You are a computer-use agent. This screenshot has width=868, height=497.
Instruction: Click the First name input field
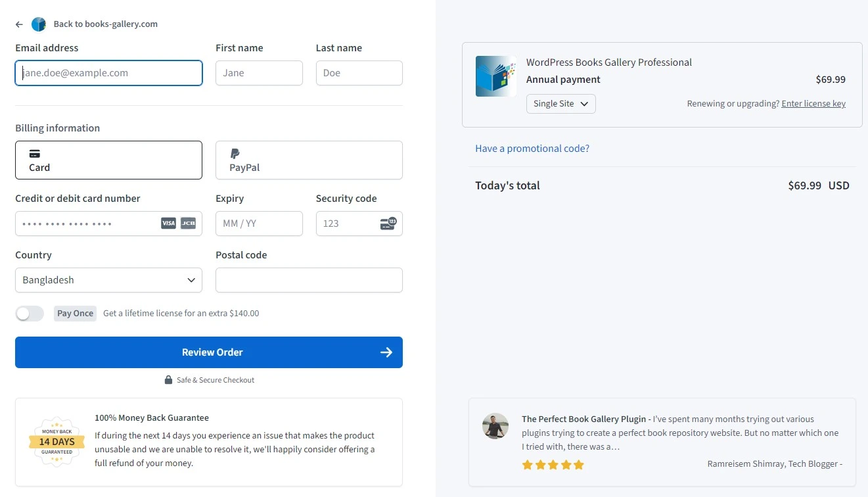(x=259, y=73)
